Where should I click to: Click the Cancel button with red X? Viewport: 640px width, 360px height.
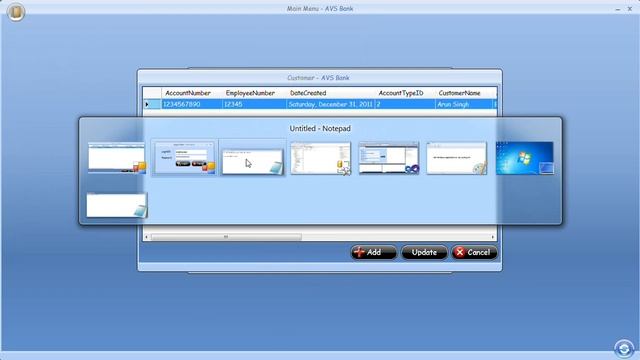(x=474, y=252)
